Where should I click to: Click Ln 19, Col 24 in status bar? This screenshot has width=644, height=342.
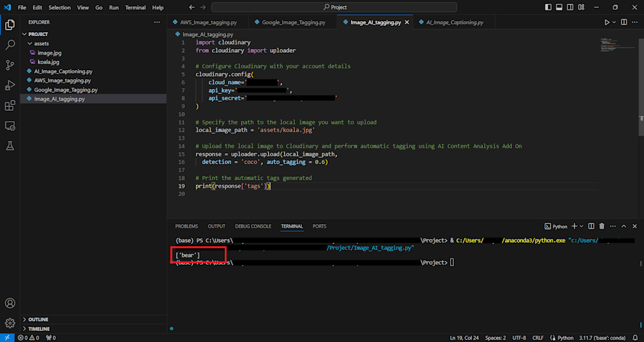click(x=464, y=338)
